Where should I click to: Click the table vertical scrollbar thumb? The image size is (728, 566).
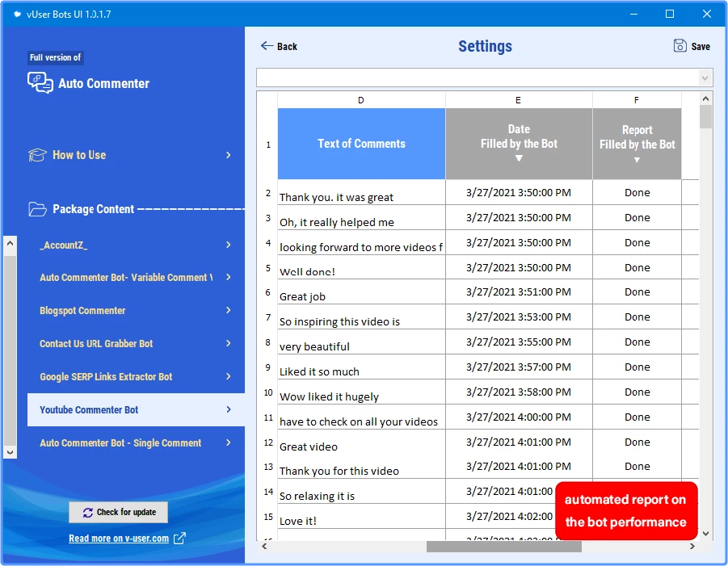click(705, 117)
